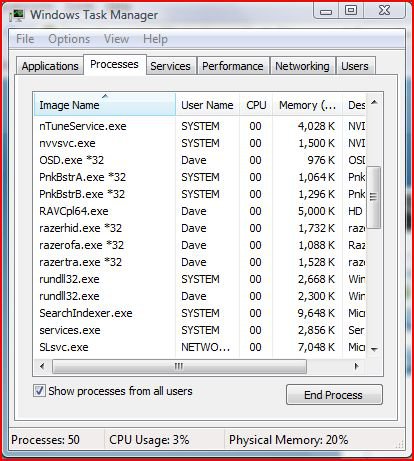This screenshot has height=461, width=414.
Task: Select the PnkBstrB.exe *32 process
Action: pos(200,194)
